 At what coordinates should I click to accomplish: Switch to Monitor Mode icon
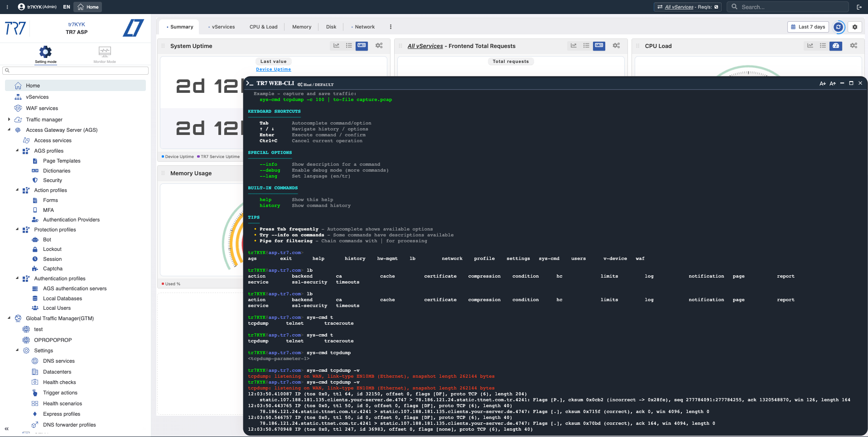105,52
